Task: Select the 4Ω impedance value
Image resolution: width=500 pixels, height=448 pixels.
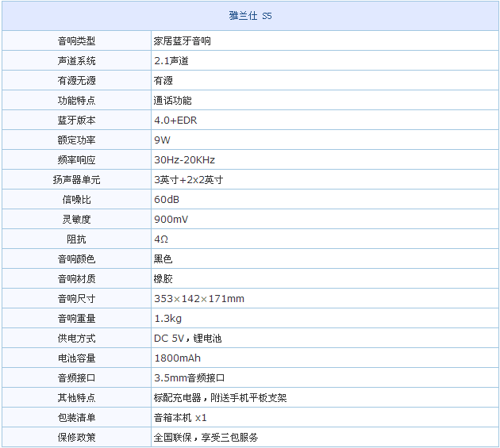Action: click(161, 239)
